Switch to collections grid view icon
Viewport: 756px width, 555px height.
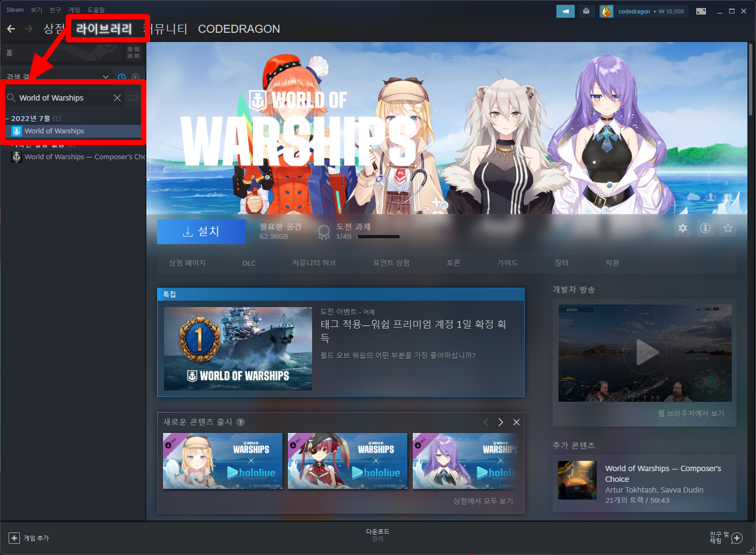coord(133,53)
